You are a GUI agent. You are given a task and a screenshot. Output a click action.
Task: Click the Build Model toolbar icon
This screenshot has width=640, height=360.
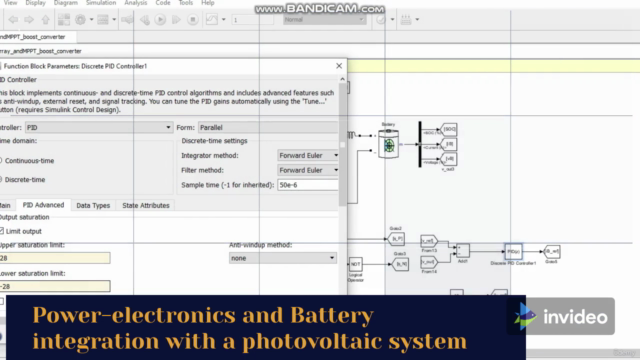[x=406, y=19]
